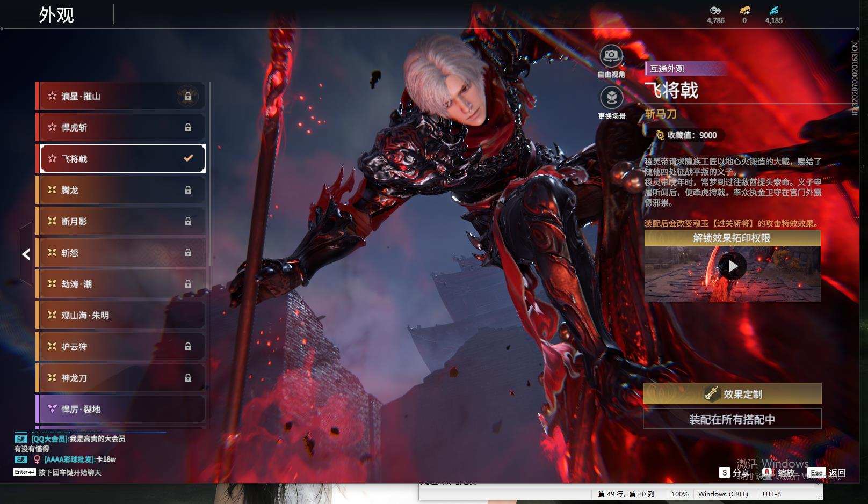868x504 pixels.
Task: Select the 观山海·朱明 skin row
Action: (120, 315)
